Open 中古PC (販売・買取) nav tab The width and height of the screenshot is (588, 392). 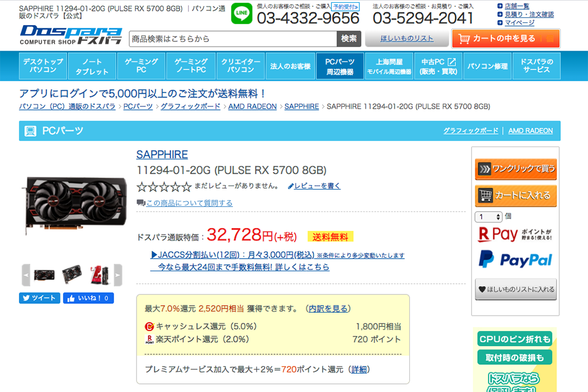coord(438,66)
